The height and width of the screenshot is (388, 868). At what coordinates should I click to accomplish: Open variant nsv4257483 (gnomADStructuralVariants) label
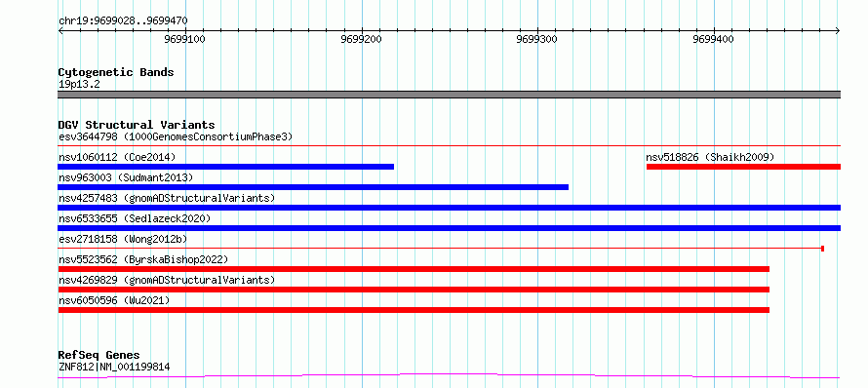click(167, 198)
